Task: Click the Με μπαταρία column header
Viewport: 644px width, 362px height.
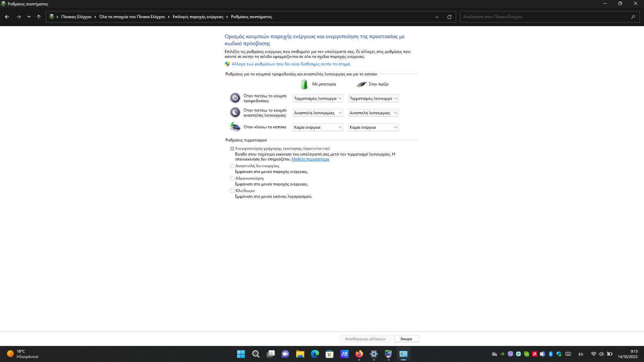Action: point(324,84)
